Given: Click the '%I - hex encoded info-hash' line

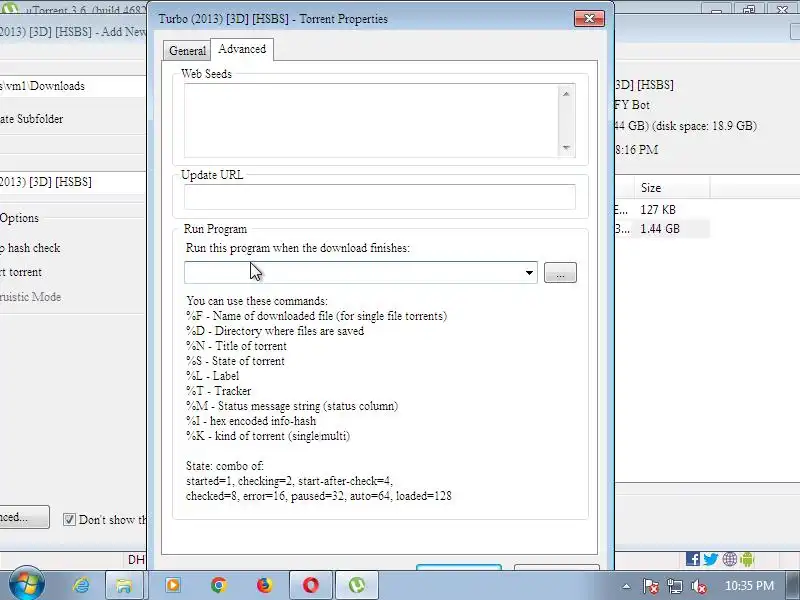Looking at the screenshot, I should click(251, 421).
